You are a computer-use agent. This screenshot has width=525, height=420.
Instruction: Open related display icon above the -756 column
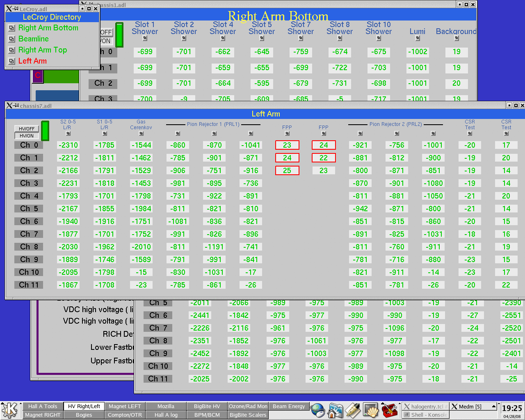coord(397,133)
